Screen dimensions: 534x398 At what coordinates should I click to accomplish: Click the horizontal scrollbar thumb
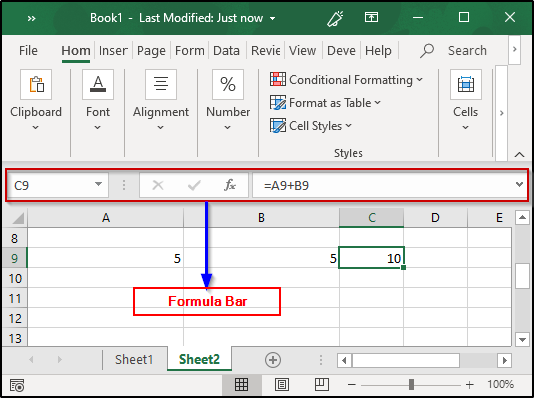pyautogui.click(x=406, y=360)
